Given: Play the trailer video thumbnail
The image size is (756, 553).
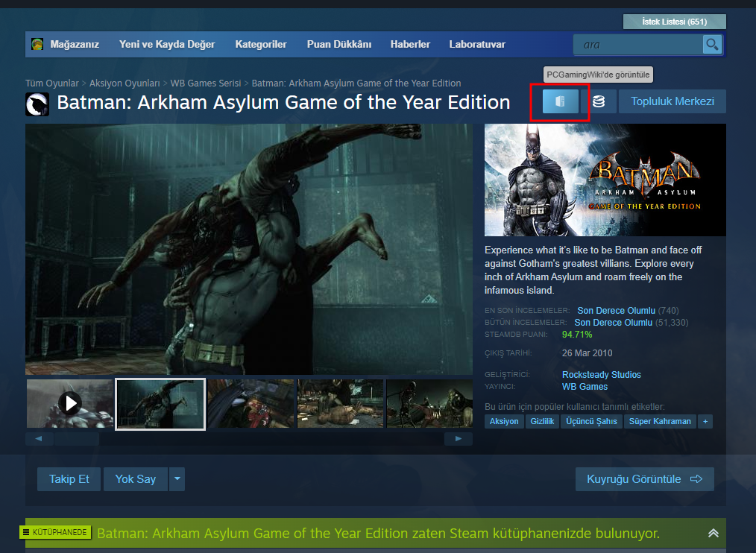Looking at the screenshot, I should pos(70,403).
